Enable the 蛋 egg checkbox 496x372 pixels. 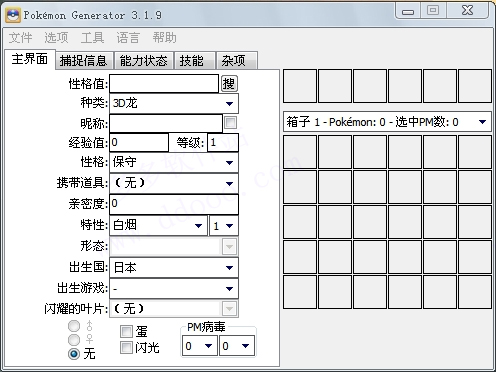click(126, 331)
